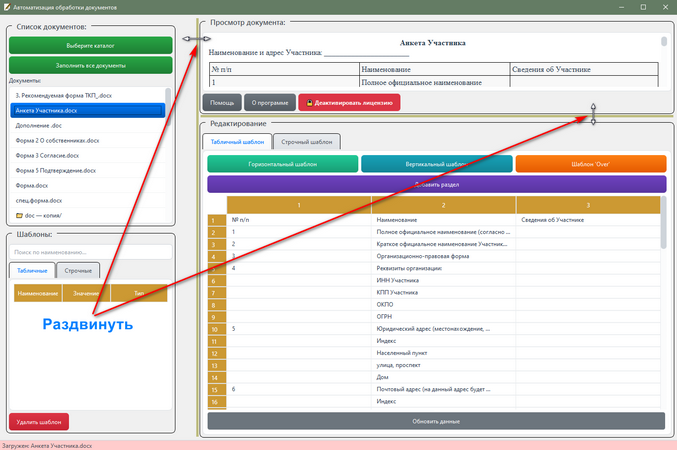Click 'Выберите каталог' button
The width and height of the screenshot is (677, 450).
[x=91, y=45]
